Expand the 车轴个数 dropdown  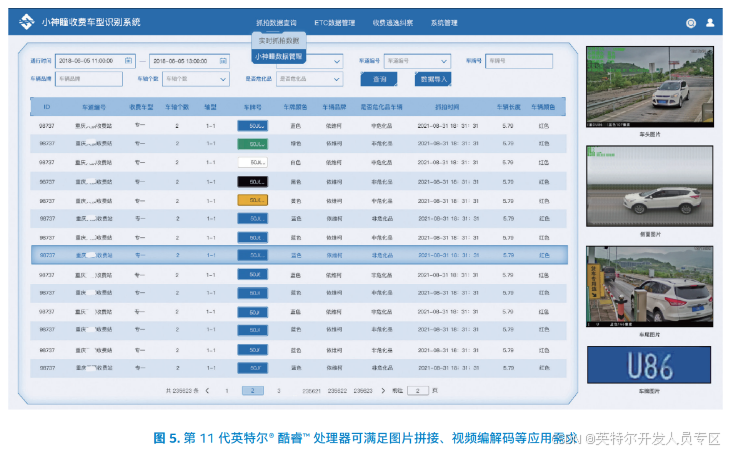196,79
